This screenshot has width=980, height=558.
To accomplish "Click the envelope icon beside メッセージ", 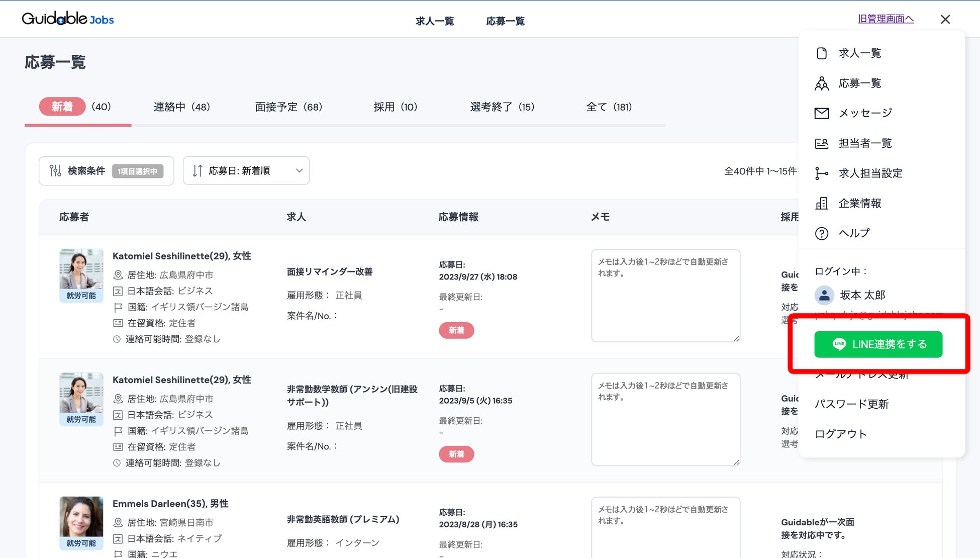I will (x=822, y=113).
